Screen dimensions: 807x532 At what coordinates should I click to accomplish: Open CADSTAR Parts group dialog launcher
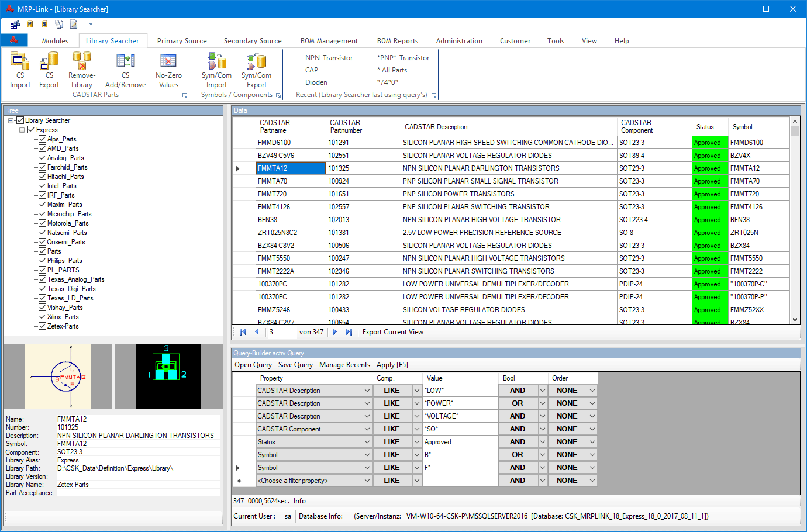click(185, 95)
